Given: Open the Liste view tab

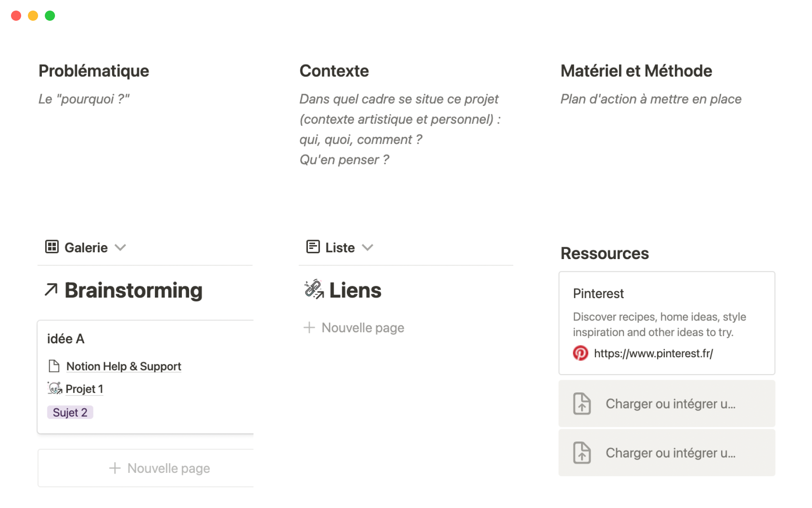Looking at the screenshot, I should point(340,248).
